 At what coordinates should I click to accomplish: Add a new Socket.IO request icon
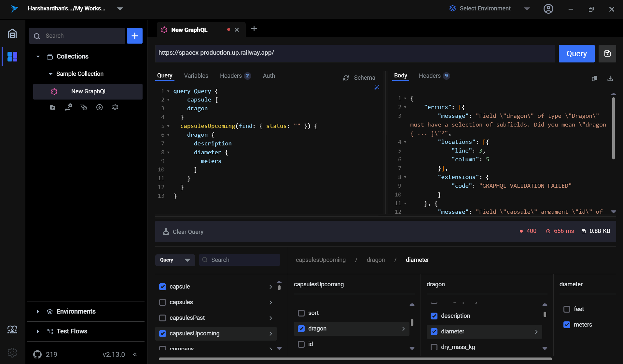coord(100,107)
